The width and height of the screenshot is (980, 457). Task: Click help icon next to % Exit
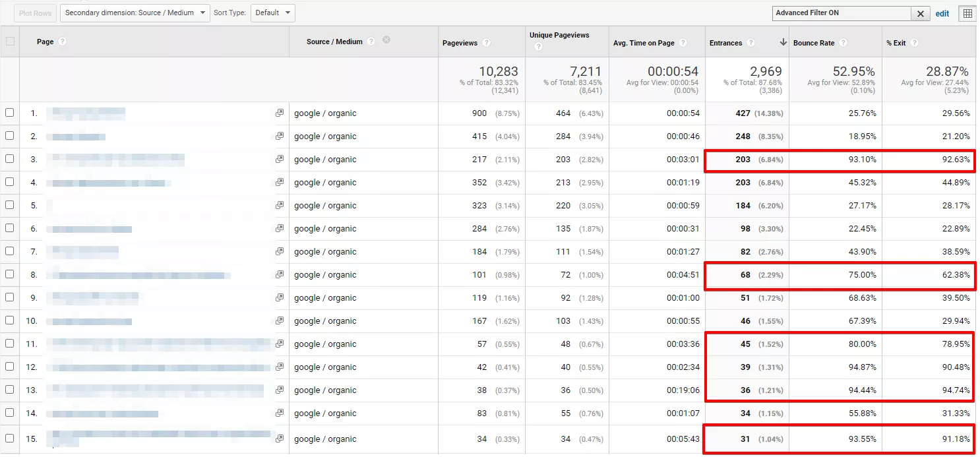(x=914, y=43)
